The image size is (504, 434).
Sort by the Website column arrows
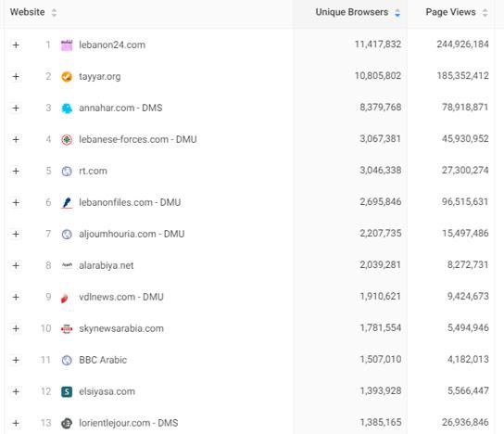pos(54,13)
